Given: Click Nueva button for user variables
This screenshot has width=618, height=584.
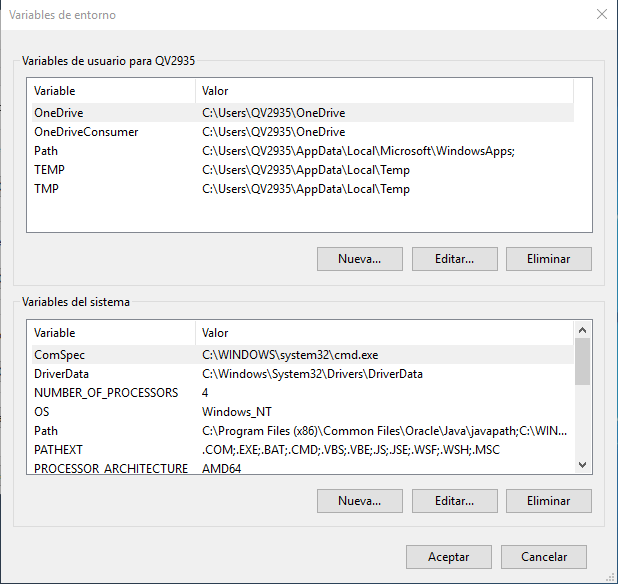Looking at the screenshot, I should 360,259.
